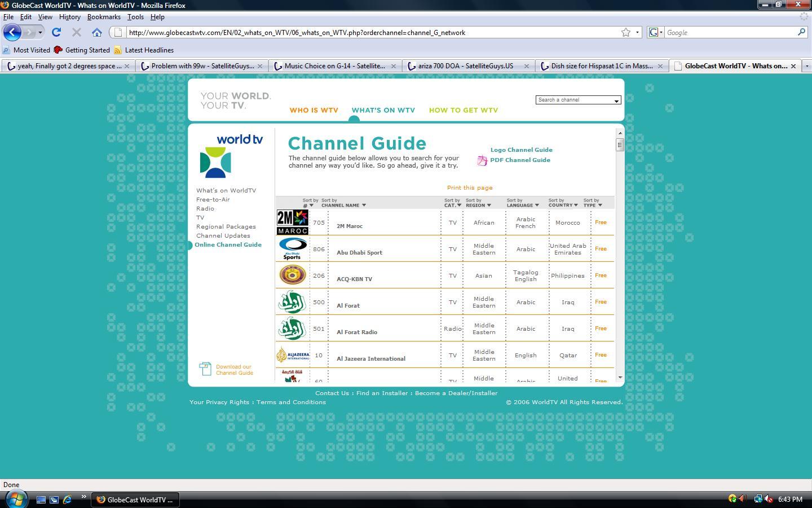Open the PDF Channel Guide icon
The height and width of the screenshot is (508, 812).
click(482, 160)
